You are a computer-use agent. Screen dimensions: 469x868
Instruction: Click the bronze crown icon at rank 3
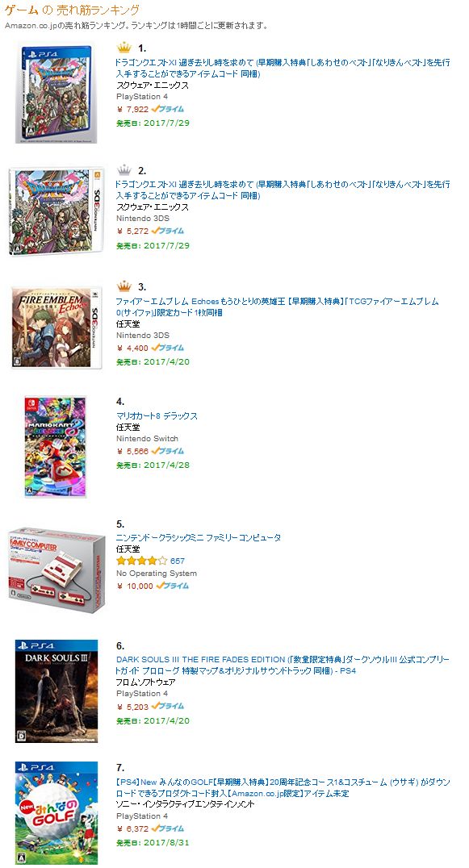[124, 286]
